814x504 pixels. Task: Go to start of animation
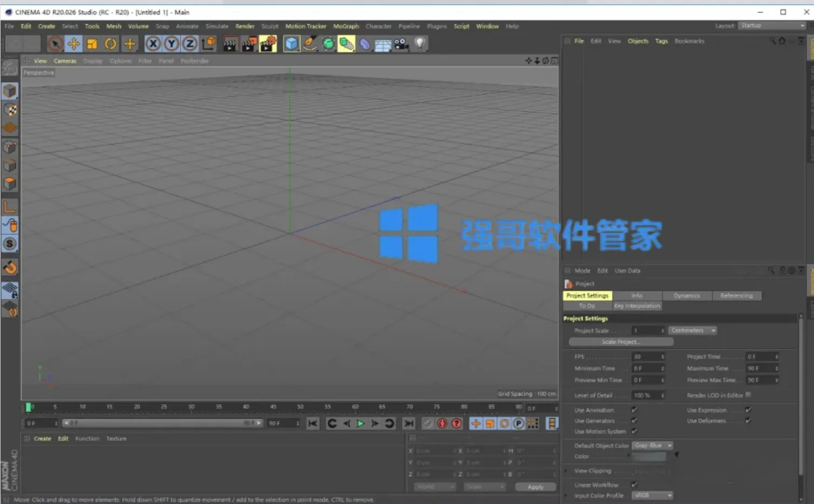[x=313, y=424]
